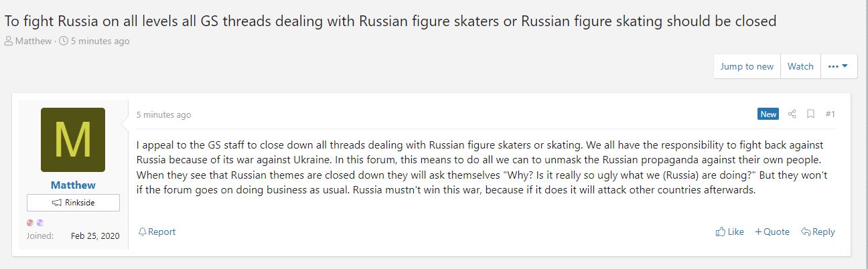
Task: Click the purple medal icon under Rinkside
Action: click(x=40, y=223)
